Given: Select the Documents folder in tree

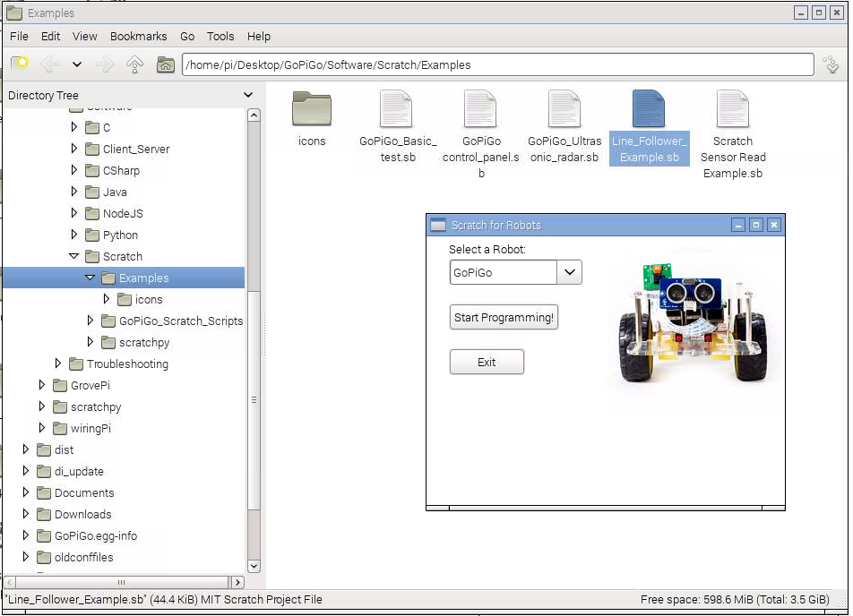Looking at the screenshot, I should [x=84, y=492].
